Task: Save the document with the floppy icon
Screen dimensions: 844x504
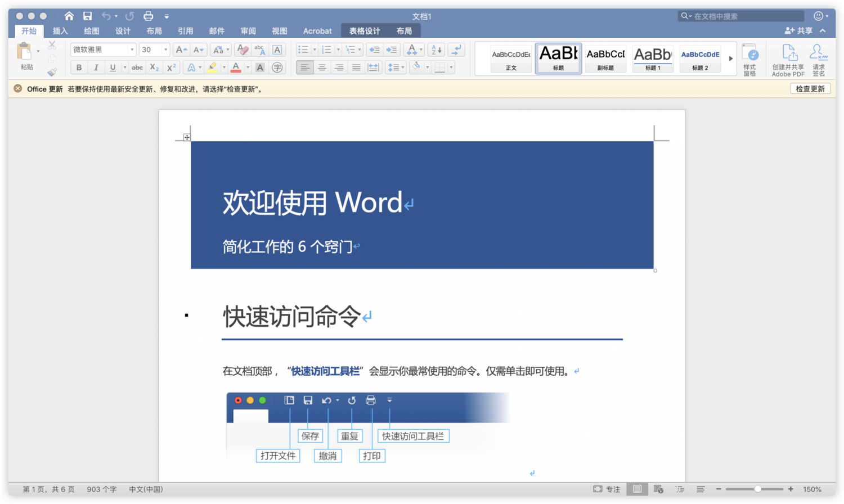Action: click(x=87, y=16)
